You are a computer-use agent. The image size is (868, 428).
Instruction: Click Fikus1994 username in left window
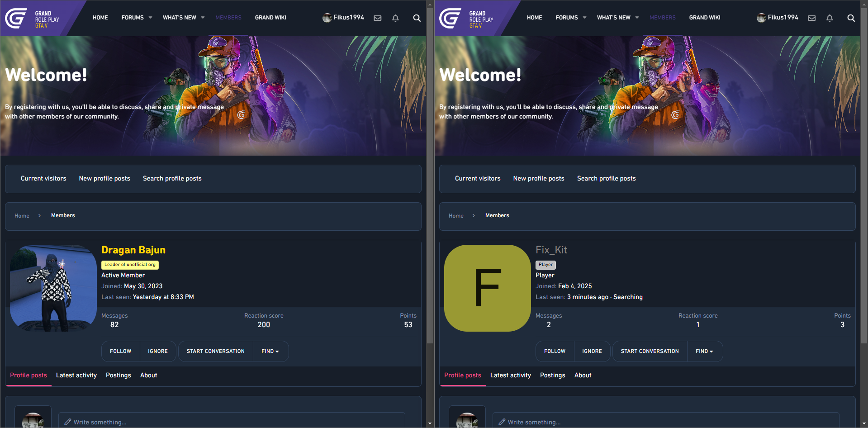[349, 17]
